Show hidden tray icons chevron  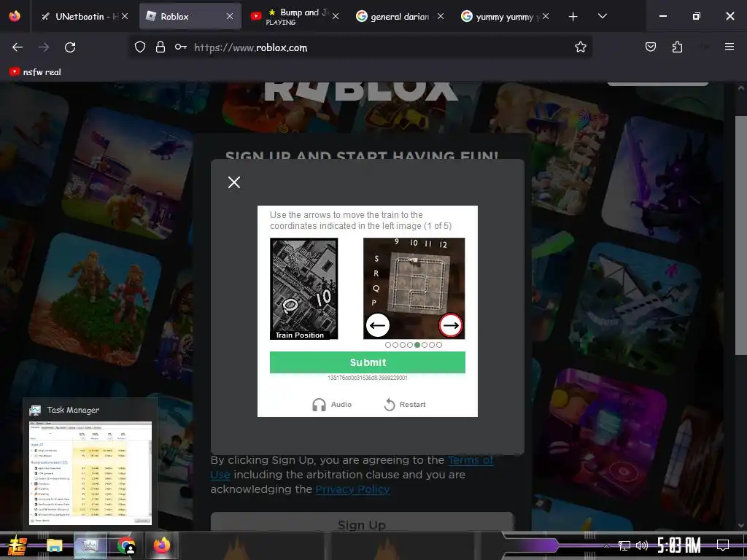[606, 545]
